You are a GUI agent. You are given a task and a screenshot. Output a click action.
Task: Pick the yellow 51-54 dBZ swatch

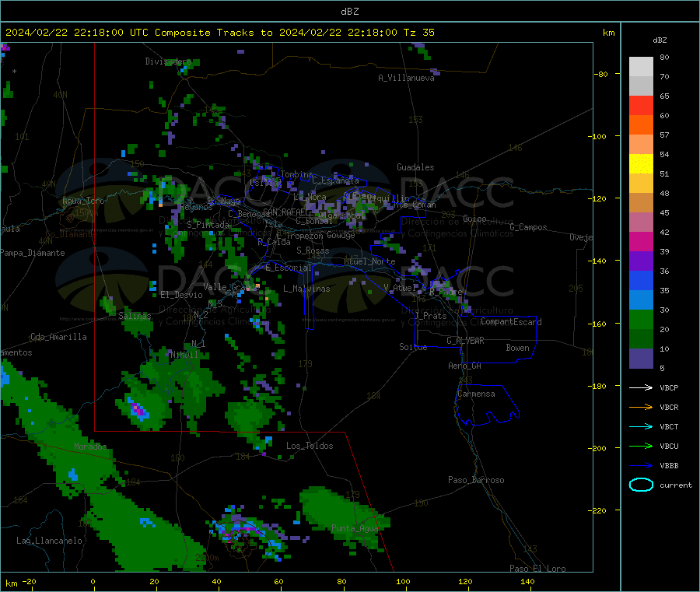pyautogui.click(x=641, y=164)
